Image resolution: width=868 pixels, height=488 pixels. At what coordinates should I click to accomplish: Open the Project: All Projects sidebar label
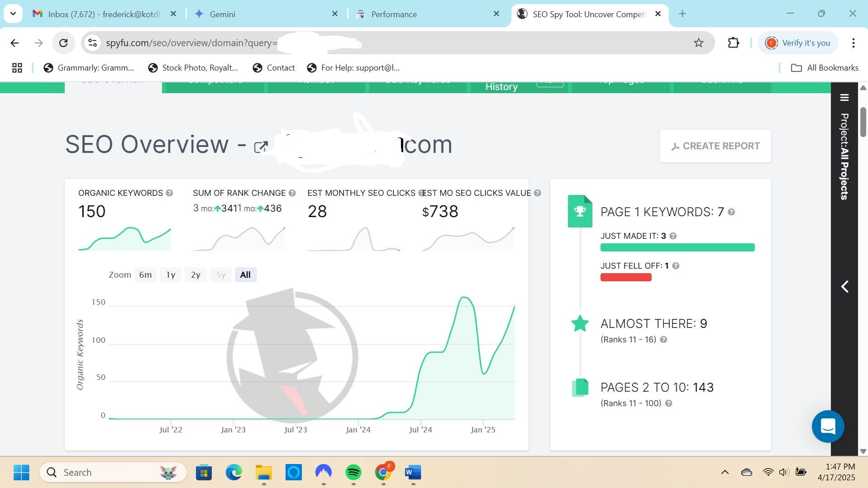[x=844, y=156]
